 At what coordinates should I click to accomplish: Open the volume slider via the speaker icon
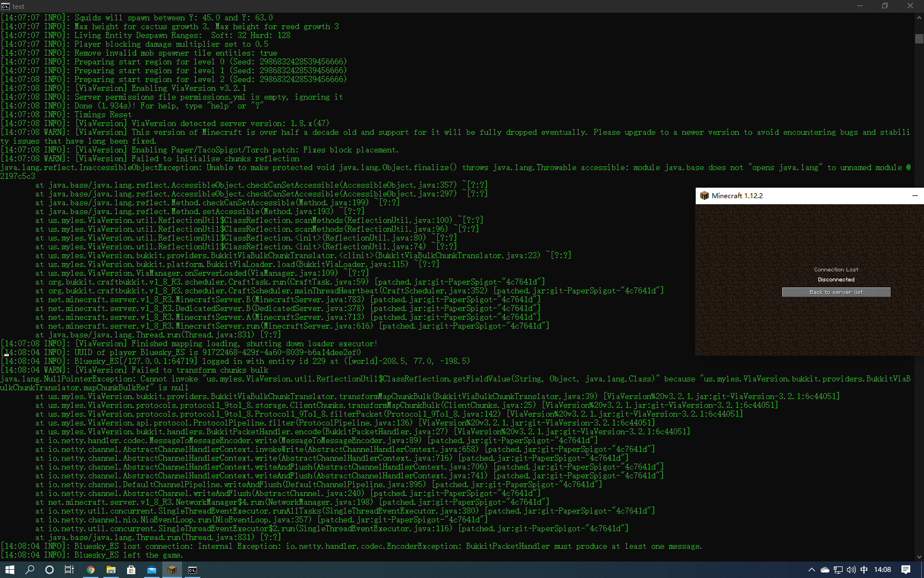[x=851, y=570]
